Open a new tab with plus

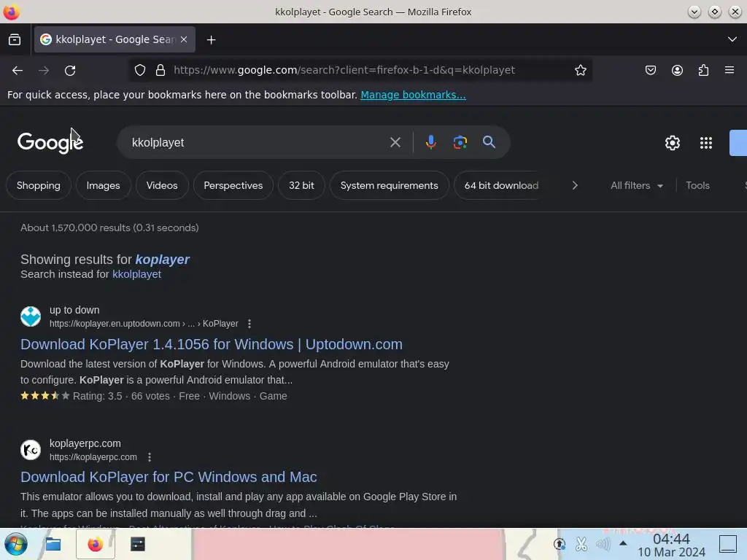(x=211, y=40)
